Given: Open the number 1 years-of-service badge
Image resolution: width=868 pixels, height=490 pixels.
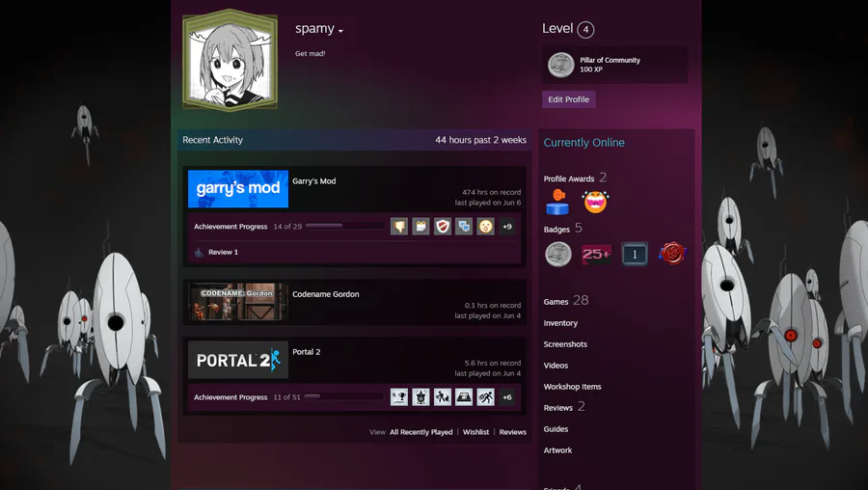Looking at the screenshot, I should (635, 254).
